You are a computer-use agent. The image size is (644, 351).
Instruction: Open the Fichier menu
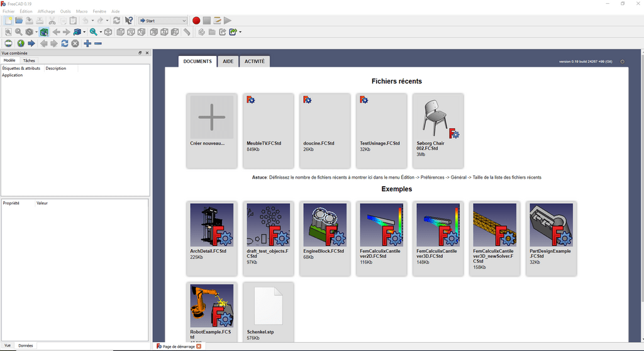[x=9, y=11]
